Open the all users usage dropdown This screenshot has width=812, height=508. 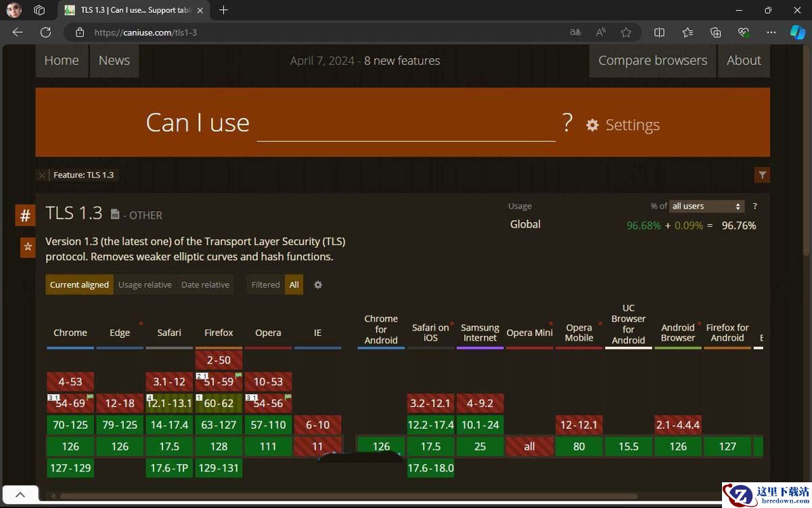coord(706,206)
